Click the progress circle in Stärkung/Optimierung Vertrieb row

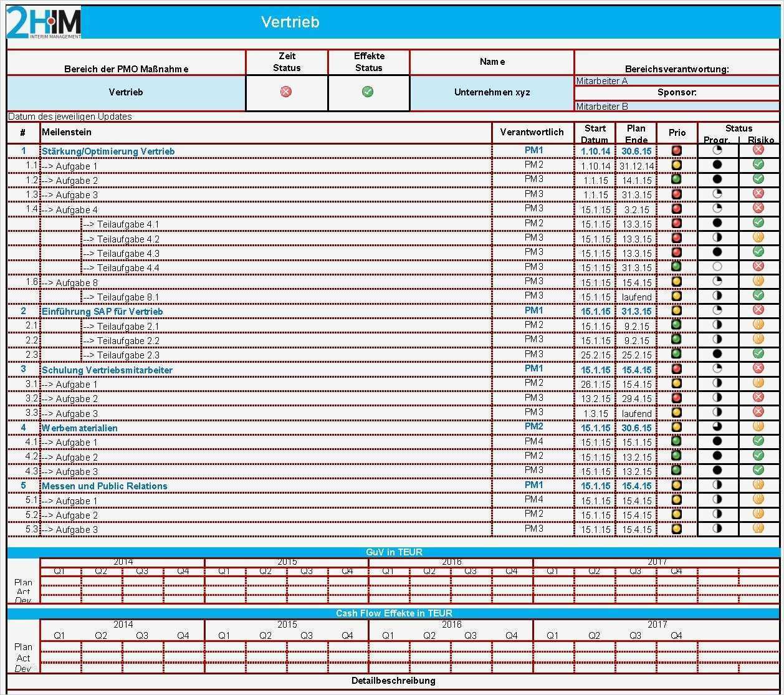tap(717, 150)
